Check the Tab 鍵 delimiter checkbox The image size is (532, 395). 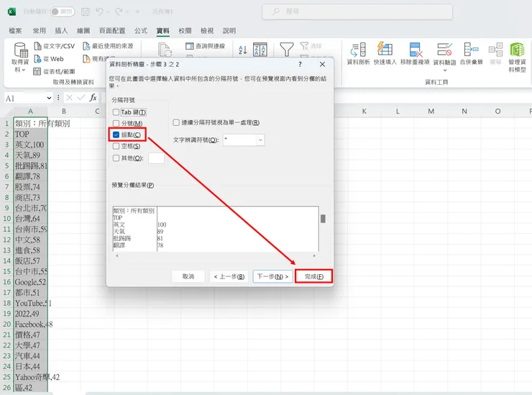[116, 112]
